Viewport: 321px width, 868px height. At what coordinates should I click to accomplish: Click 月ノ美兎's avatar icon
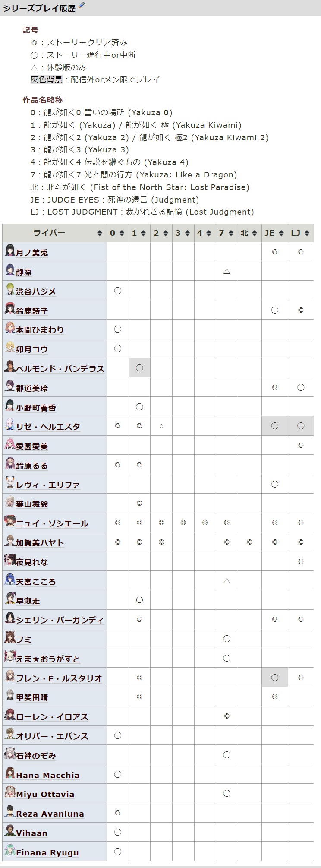[10, 250]
